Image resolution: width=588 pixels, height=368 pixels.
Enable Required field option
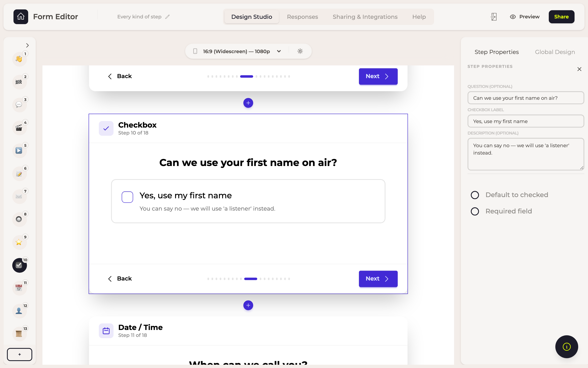pyautogui.click(x=475, y=211)
